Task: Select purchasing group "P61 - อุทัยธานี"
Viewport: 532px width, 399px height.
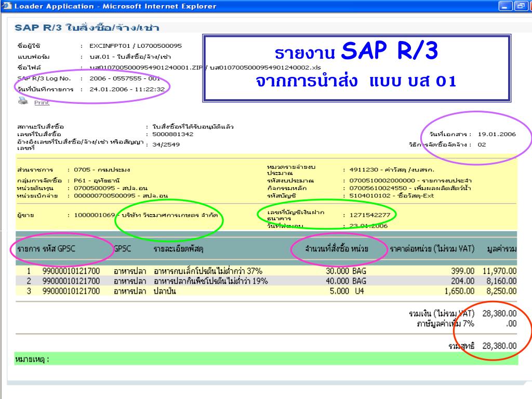Action: [x=97, y=180]
